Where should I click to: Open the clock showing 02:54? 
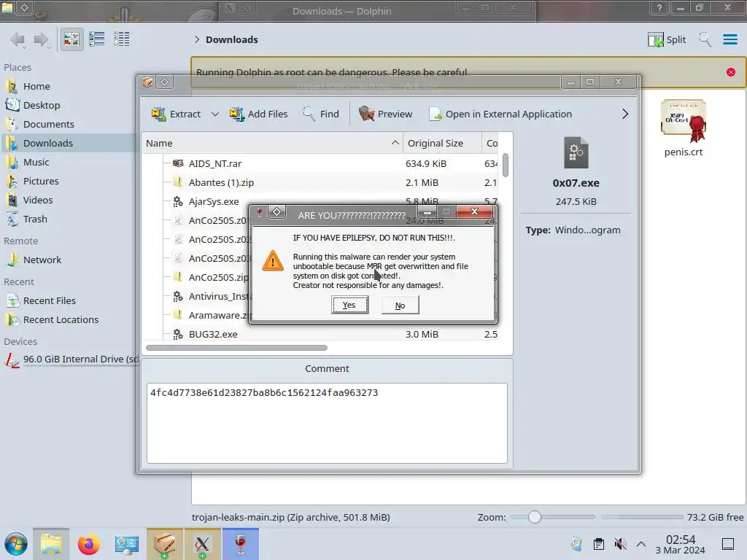[x=681, y=544]
